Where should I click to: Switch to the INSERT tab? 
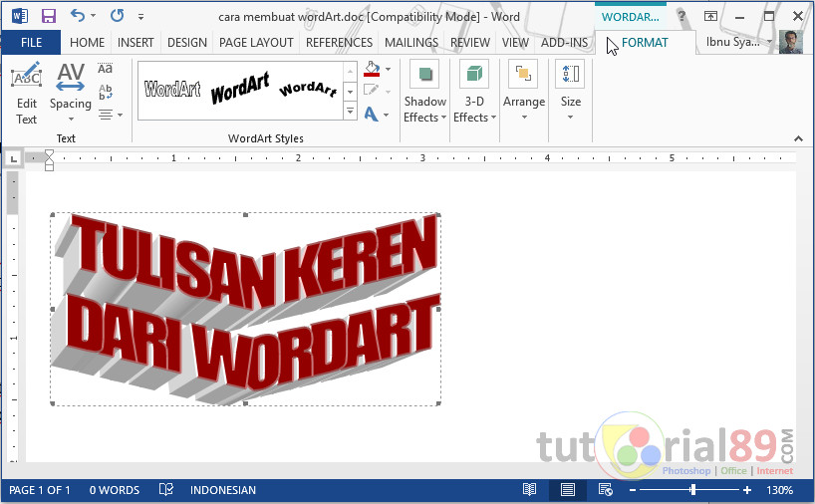pos(136,43)
